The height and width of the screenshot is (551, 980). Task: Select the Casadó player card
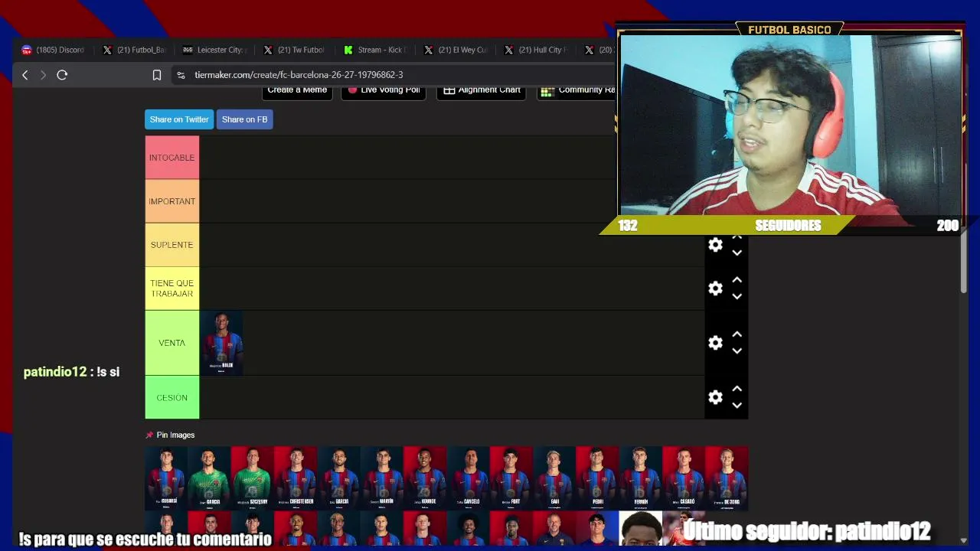[684, 478]
